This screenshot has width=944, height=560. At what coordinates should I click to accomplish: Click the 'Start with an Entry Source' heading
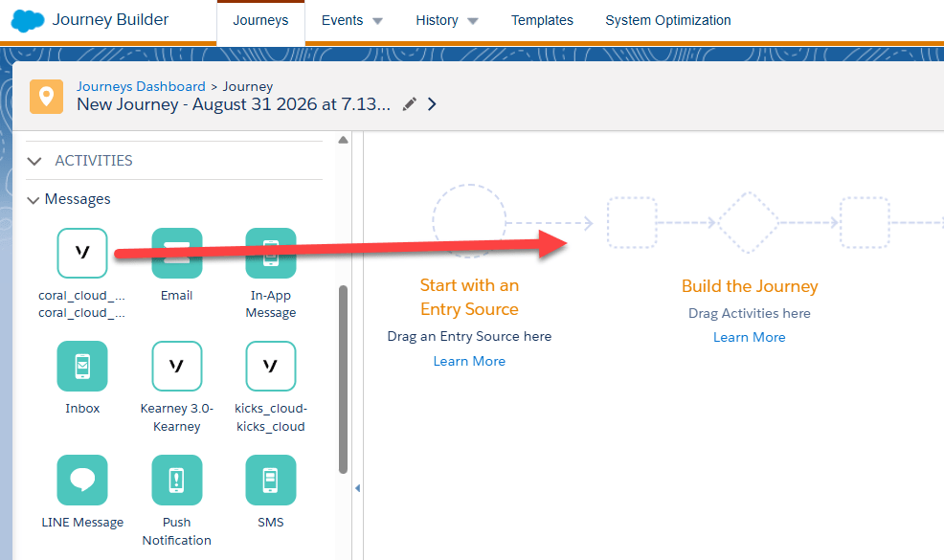click(x=469, y=297)
